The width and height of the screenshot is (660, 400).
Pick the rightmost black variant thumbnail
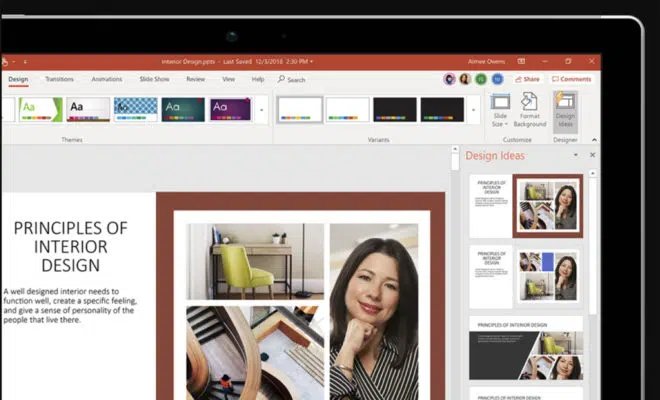tap(442, 109)
